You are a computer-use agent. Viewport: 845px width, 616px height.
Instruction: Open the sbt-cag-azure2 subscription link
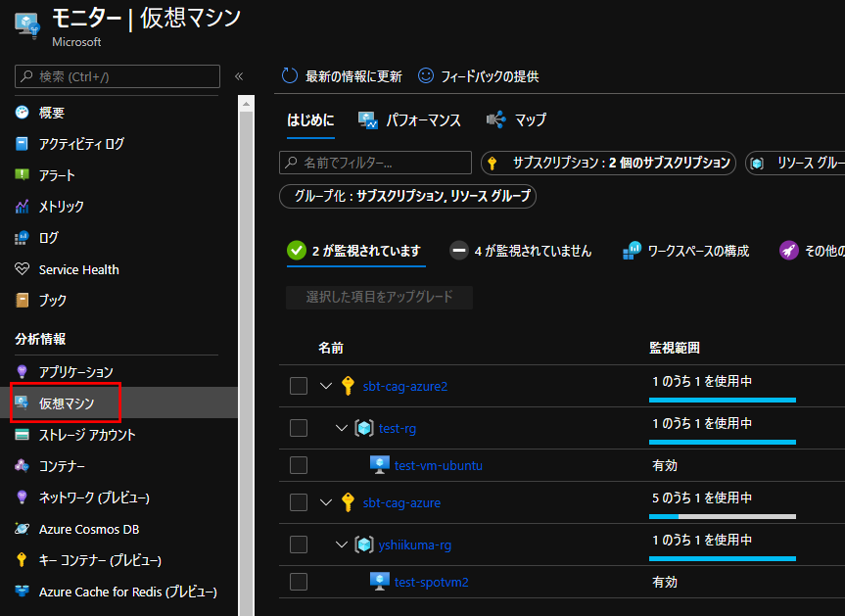405,387
